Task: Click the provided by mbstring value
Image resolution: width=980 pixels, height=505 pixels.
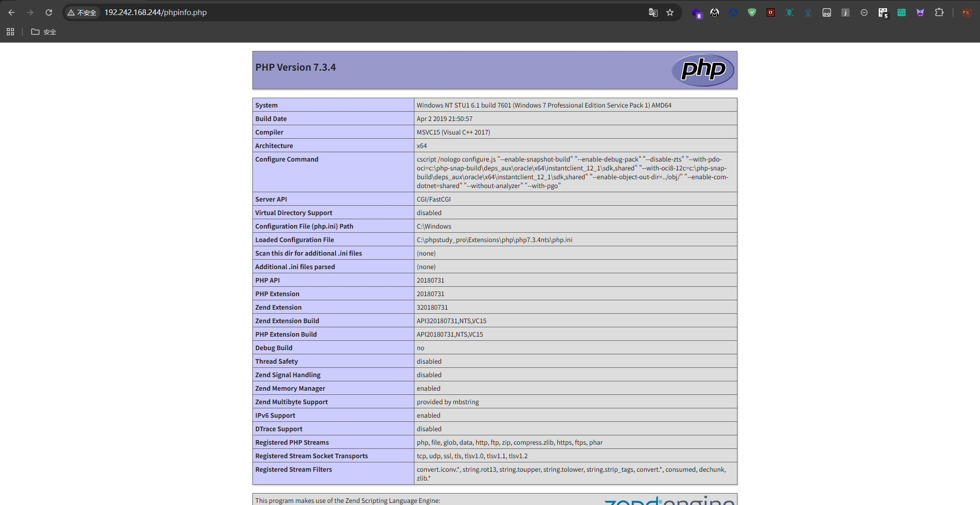Action: 448,402
